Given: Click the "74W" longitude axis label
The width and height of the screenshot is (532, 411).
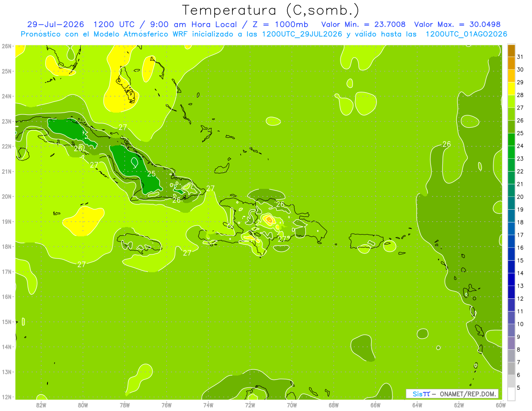Looking at the screenshot, I should (x=208, y=405).
